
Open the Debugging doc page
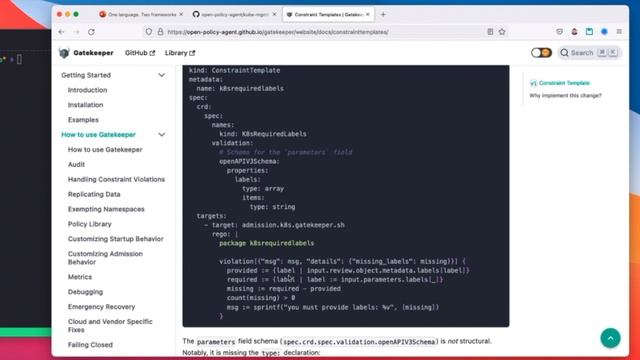(85, 292)
